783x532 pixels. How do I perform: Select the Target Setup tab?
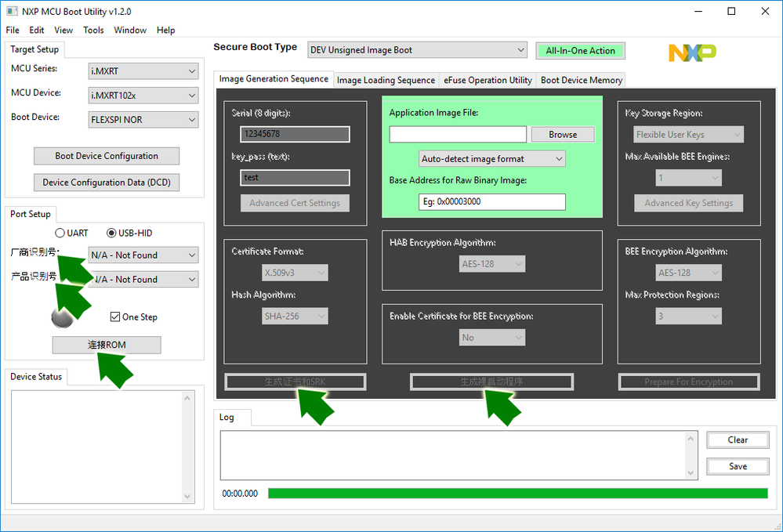(x=34, y=49)
